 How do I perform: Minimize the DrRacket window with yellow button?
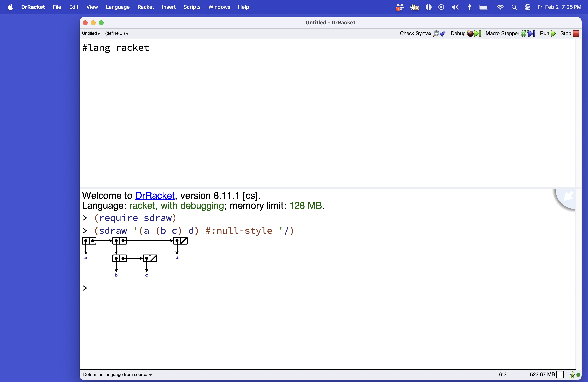[x=93, y=23]
